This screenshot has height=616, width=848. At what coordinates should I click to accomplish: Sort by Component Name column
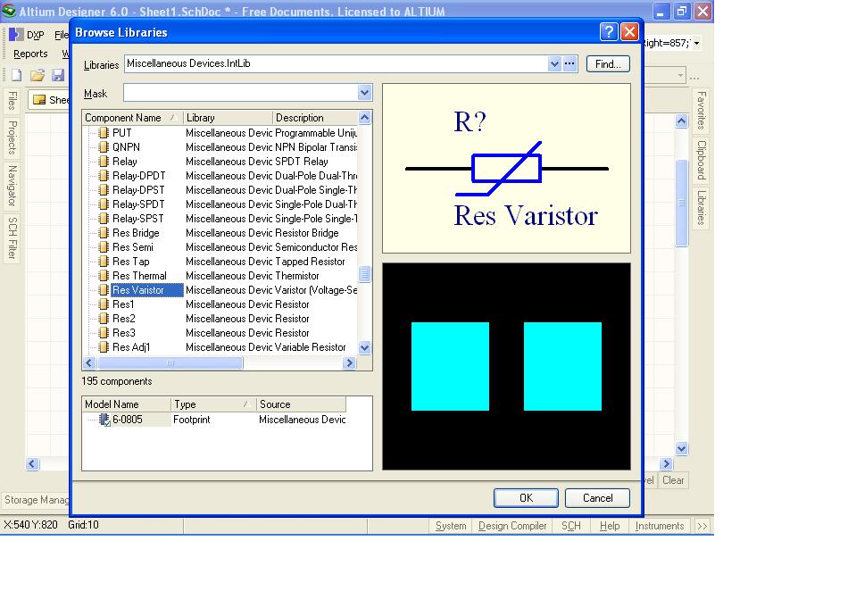132,118
